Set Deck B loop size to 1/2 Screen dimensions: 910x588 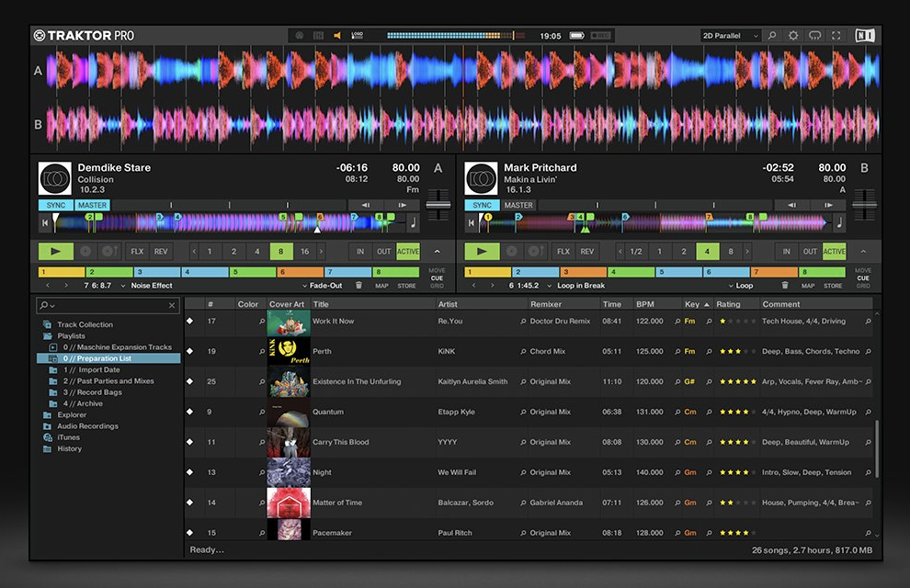[x=636, y=251]
